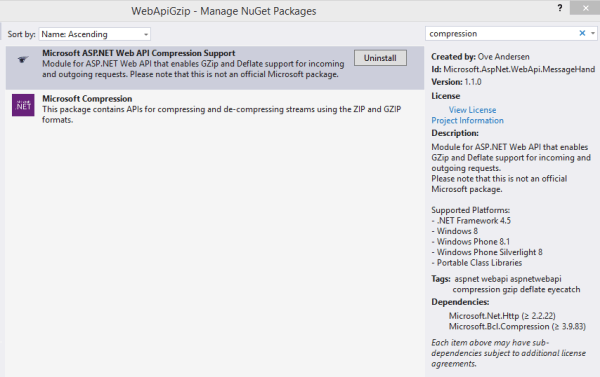Click the Windows Phone Silverlight 8 entry

(x=487, y=252)
